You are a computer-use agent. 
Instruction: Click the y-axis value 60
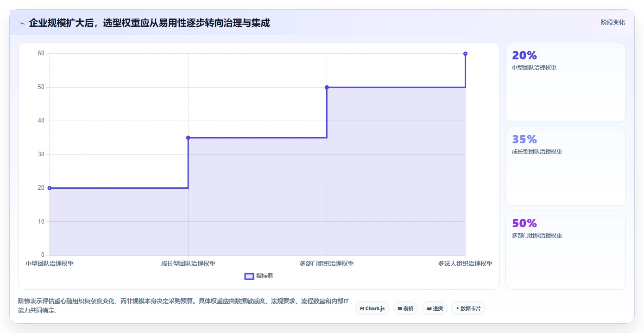41,53
